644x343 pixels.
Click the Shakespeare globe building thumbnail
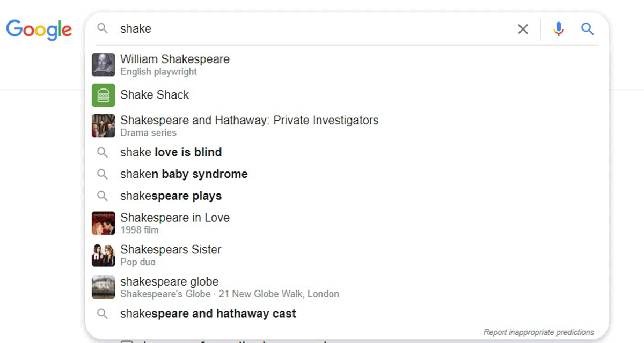103,287
